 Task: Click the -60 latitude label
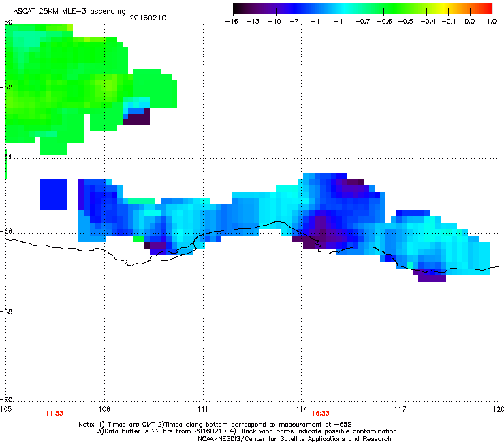coord(6,22)
